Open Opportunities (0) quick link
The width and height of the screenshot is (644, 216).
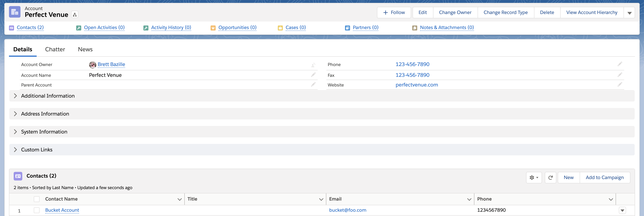coord(238,27)
